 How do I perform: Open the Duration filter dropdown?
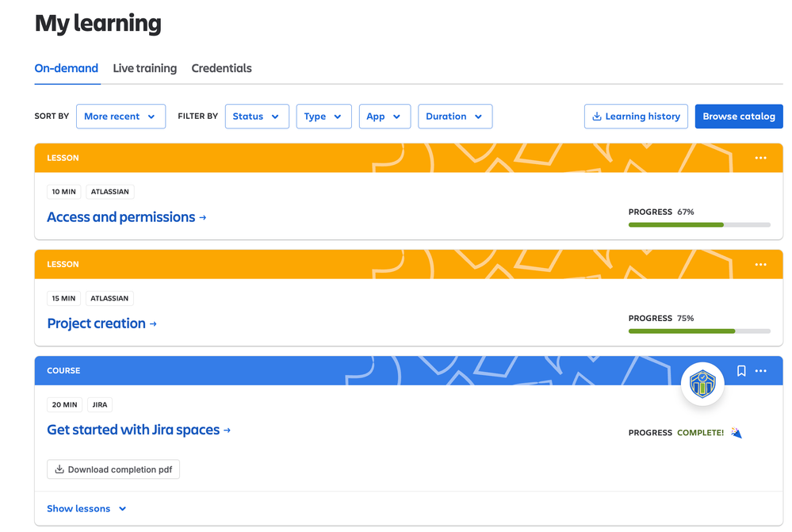tap(455, 117)
